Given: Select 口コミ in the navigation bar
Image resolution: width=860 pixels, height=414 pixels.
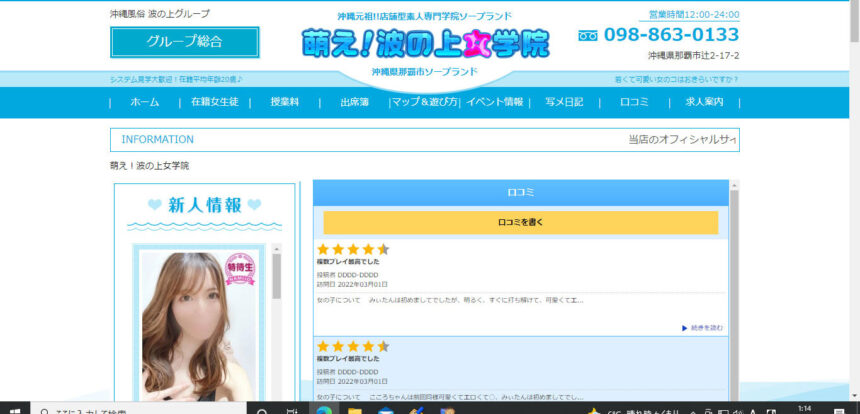Looking at the screenshot, I should pyautogui.click(x=635, y=102).
